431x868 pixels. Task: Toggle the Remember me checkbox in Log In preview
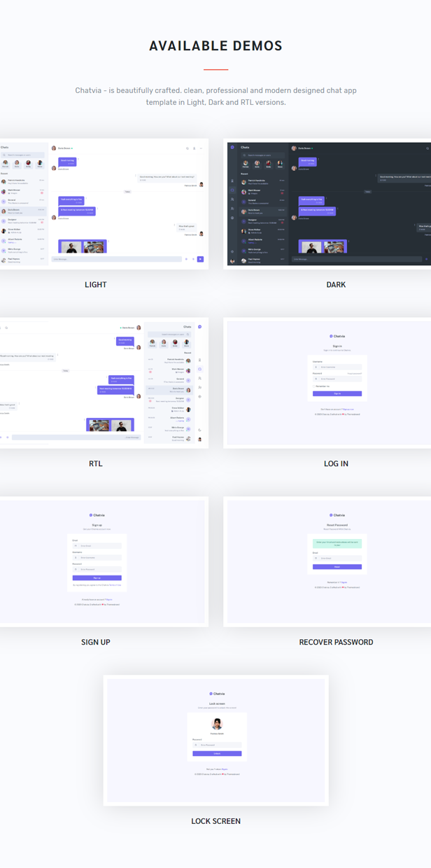(314, 386)
